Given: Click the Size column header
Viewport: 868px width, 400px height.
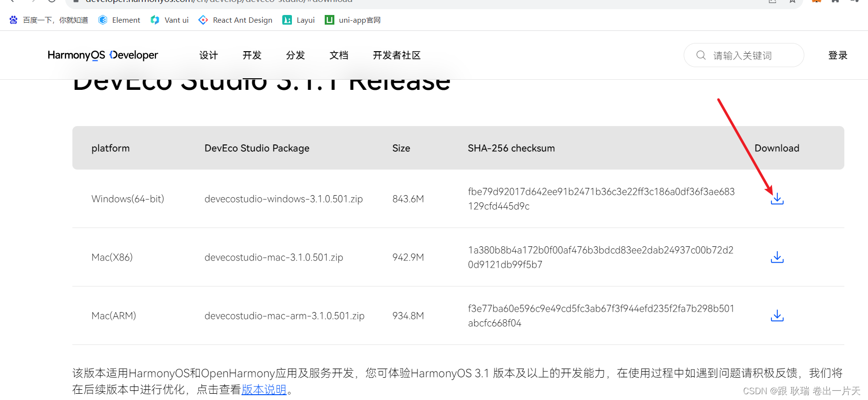Looking at the screenshot, I should (401, 148).
